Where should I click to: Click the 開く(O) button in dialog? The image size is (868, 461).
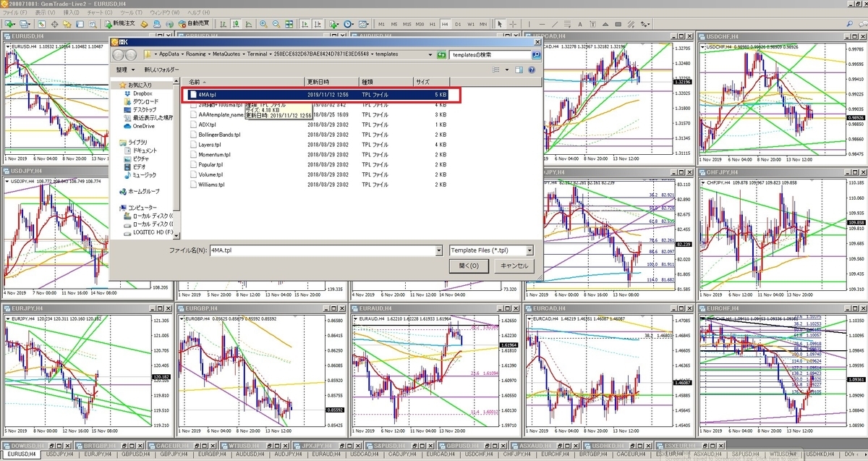tap(469, 266)
